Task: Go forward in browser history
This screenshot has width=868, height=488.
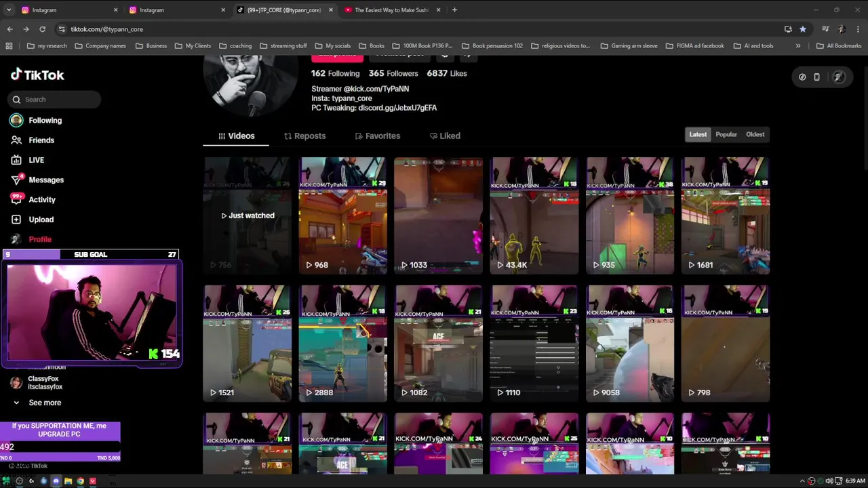Action: [26, 29]
